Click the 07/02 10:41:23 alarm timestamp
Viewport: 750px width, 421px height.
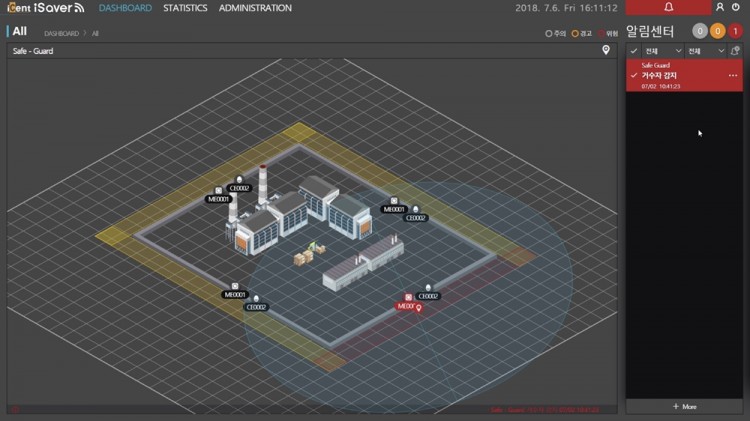pyautogui.click(x=661, y=87)
